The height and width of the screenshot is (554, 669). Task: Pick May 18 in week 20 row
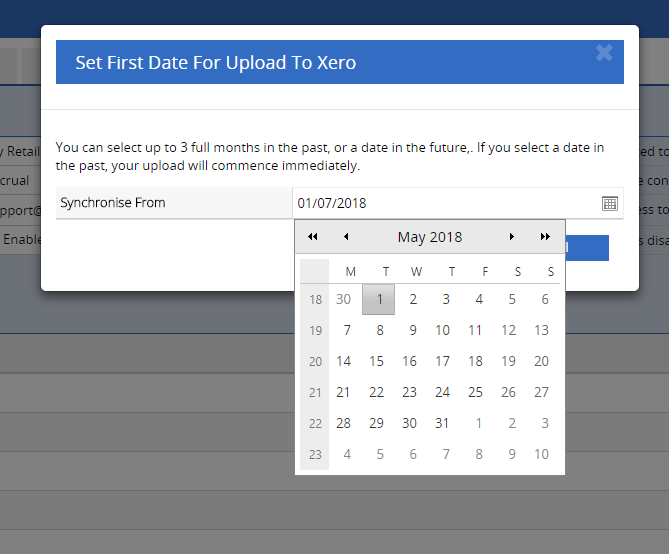click(x=477, y=362)
